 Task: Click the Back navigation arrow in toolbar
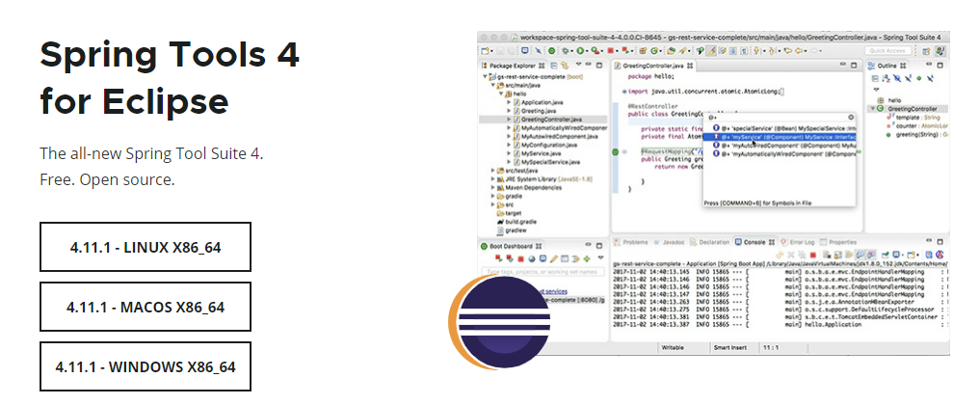point(799,51)
